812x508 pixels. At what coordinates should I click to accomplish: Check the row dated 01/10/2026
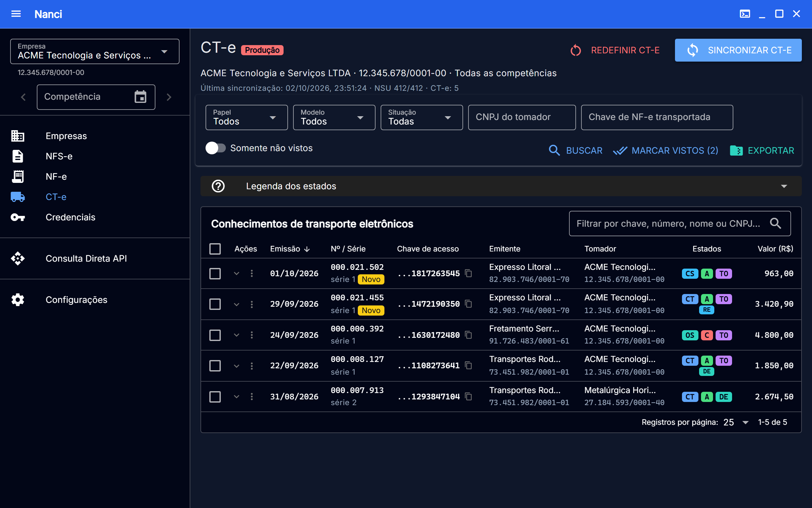coord(215,273)
